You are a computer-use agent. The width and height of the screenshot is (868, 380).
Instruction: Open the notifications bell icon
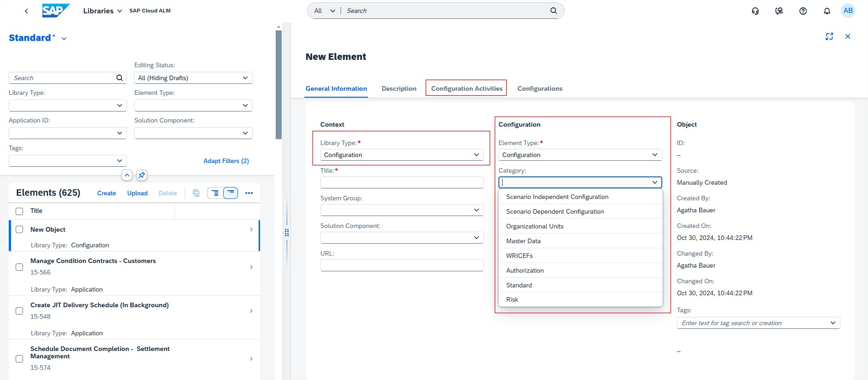[x=827, y=11]
